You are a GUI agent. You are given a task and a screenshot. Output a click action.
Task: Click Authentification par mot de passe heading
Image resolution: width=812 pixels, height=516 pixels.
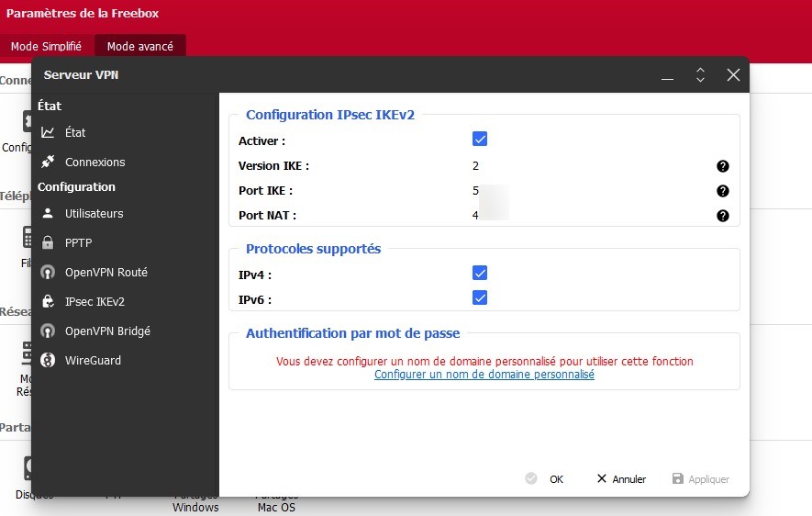click(x=352, y=333)
